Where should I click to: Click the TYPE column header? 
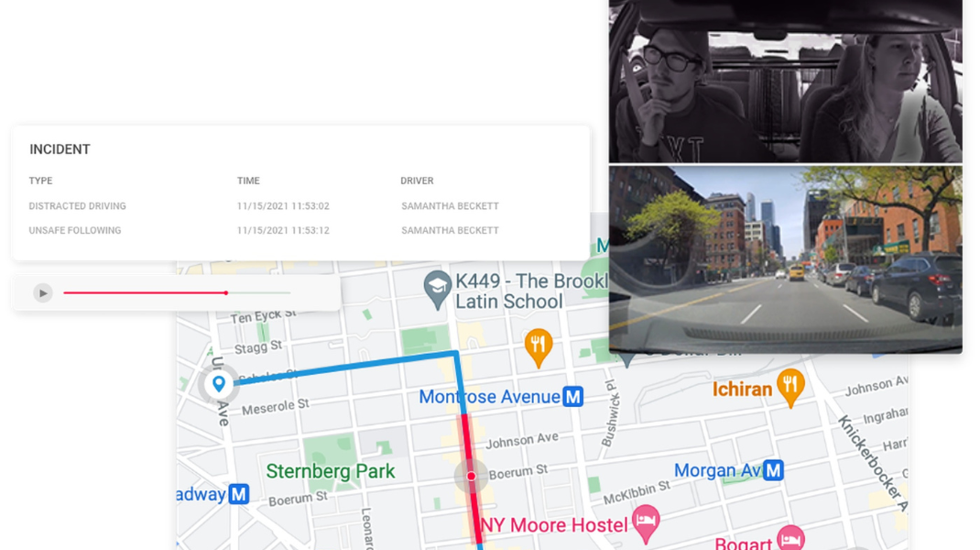[x=40, y=181]
